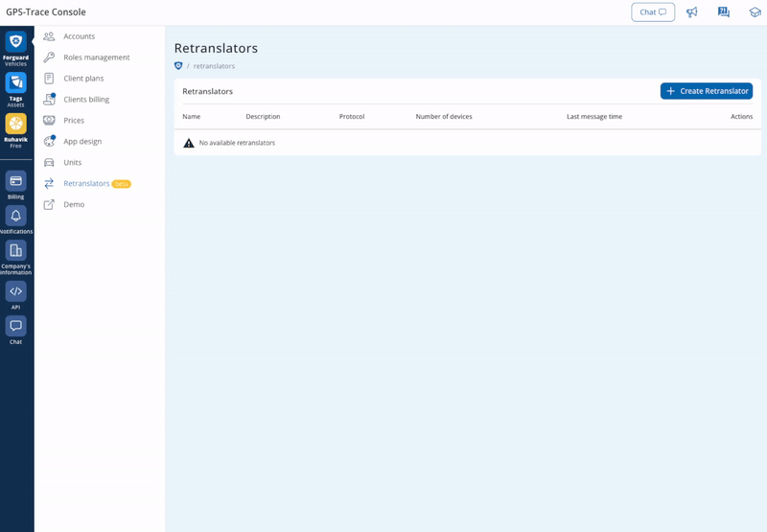767x532 pixels.
Task: Open the Ruhavik Free app icon
Action: pyautogui.click(x=15, y=125)
